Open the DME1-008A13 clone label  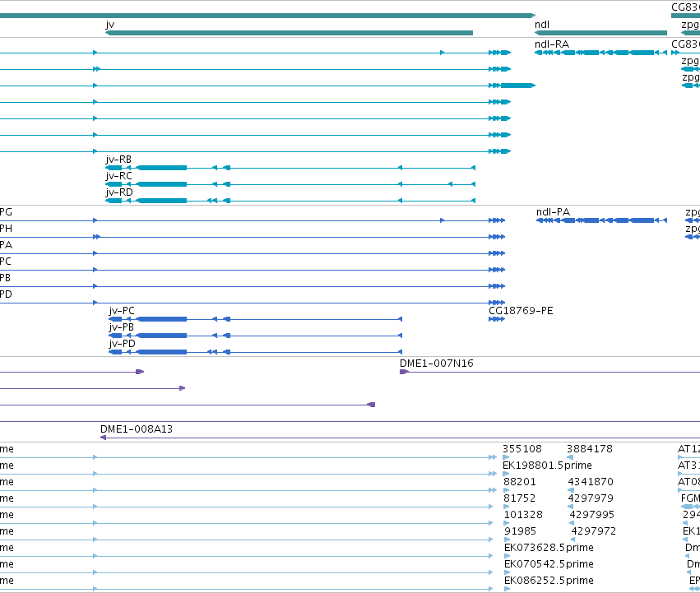pos(137,429)
